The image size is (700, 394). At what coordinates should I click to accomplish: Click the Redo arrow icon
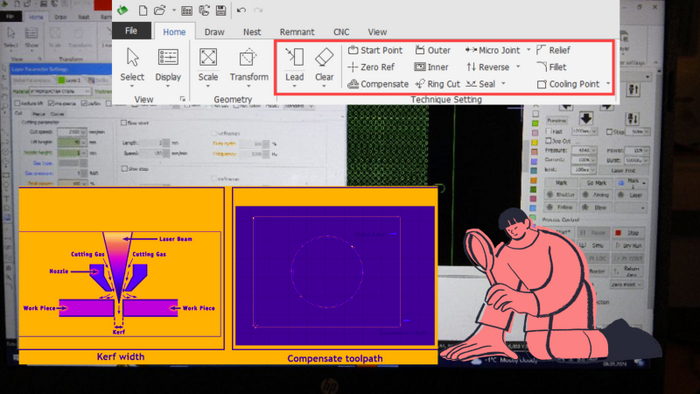point(258,10)
